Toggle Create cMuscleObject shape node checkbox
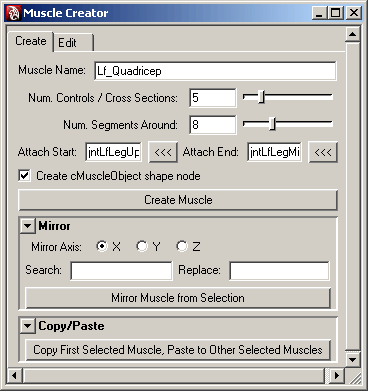Screen dimensions: 368x391 coord(24,176)
